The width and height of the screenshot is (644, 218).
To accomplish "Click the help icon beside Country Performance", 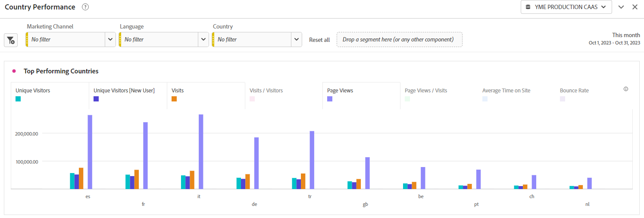I will coord(85,7).
